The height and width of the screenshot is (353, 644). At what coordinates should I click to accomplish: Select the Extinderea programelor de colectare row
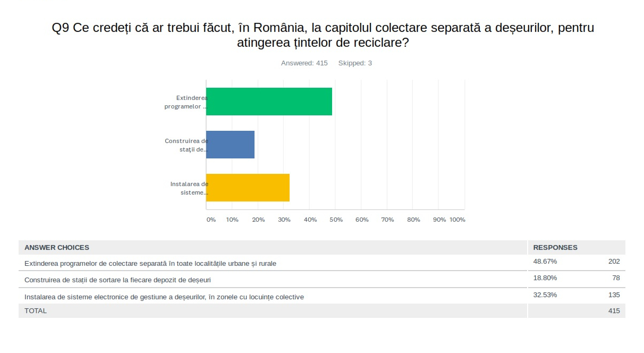[150, 263]
